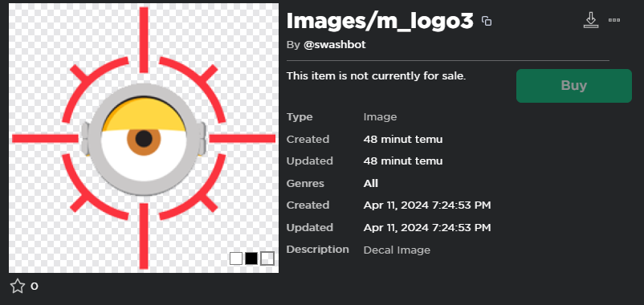Copy the asset name with copy icon
The height and width of the screenshot is (305, 644).
[487, 21]
